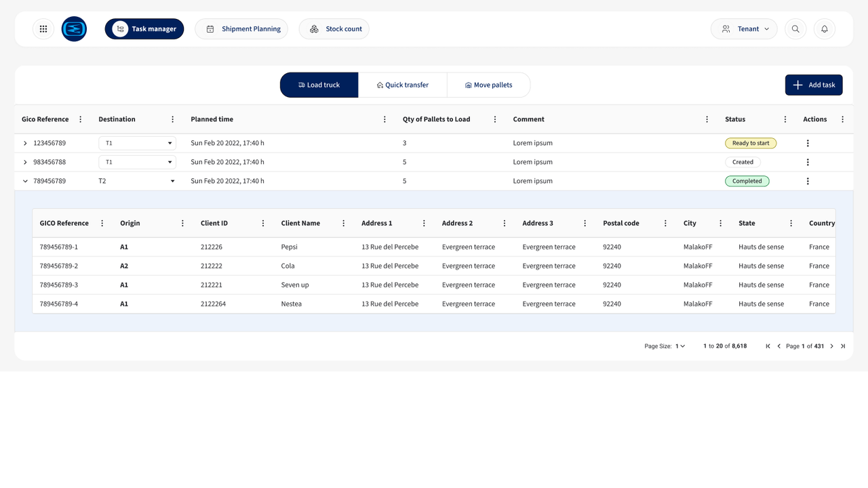The width and height of the screenshot is (868, 488).
Task: Open Shipment Planning section
Action: 241,29
